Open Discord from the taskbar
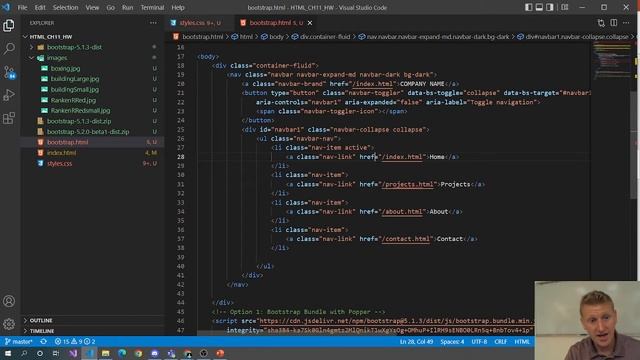640x360 pixels. tap(155, 353)
